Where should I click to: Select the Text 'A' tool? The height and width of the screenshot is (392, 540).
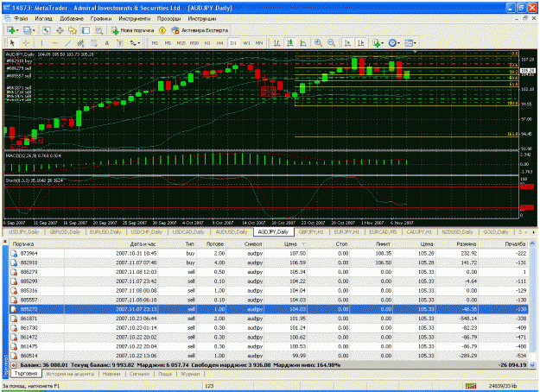pos(107,43)
